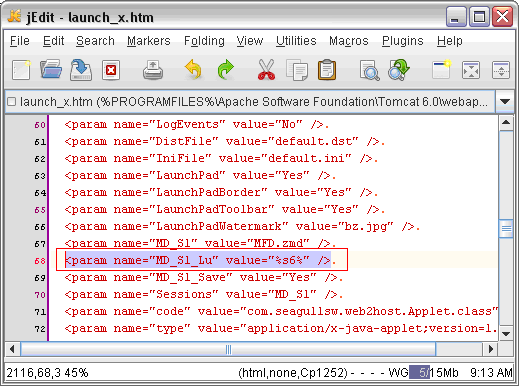The width and height of the screenshot is (519, 386).
Task: Copy selection with the copy icon
Action: point(297,70)
